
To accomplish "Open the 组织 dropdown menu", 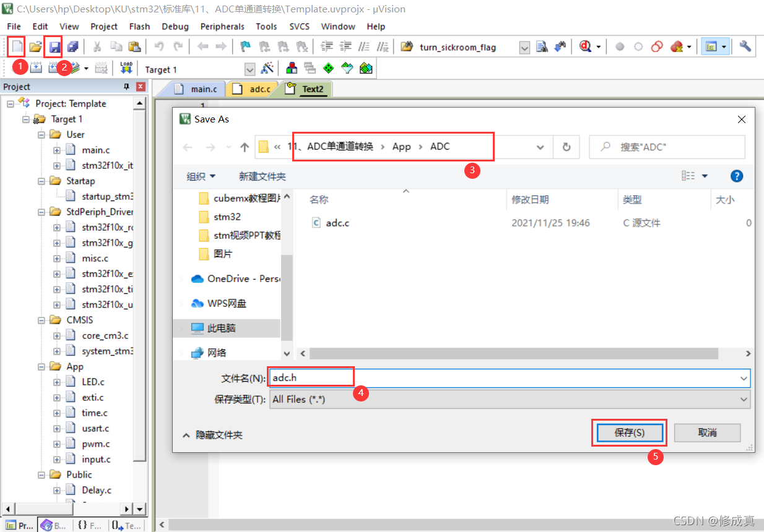I will (201, 176).
